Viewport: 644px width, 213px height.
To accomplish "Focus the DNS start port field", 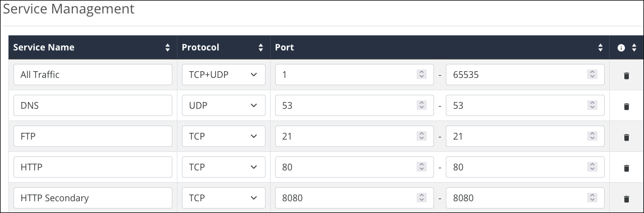I will [354, 105].
